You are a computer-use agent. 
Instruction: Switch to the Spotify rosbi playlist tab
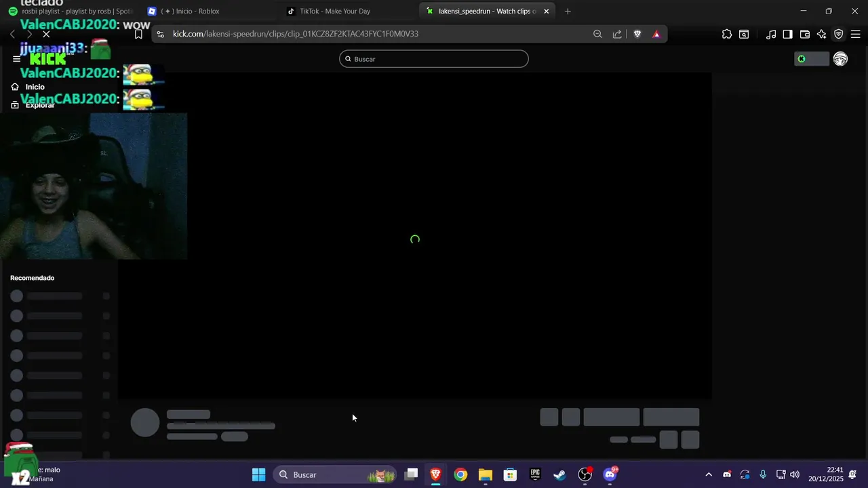[70, 11]
